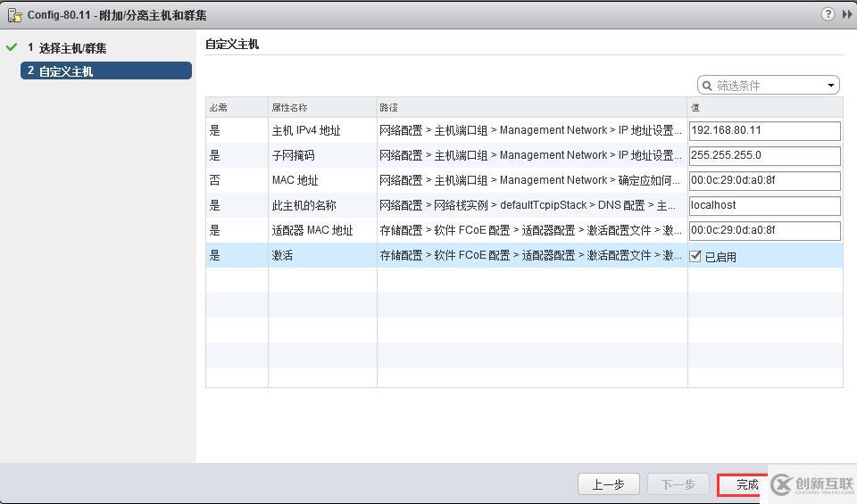Viewport: 857px width, 504px height.
Task: Select step 2 自定义主机
Action: 106,71
